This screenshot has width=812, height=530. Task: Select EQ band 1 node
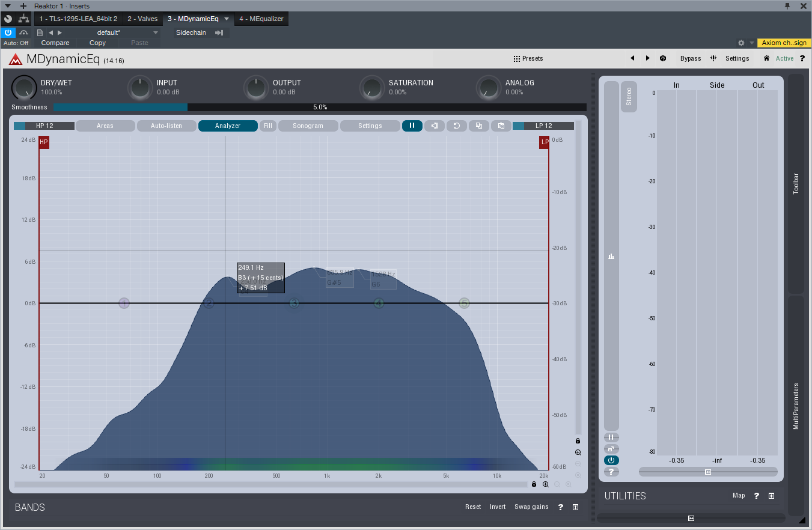point(124,303)
